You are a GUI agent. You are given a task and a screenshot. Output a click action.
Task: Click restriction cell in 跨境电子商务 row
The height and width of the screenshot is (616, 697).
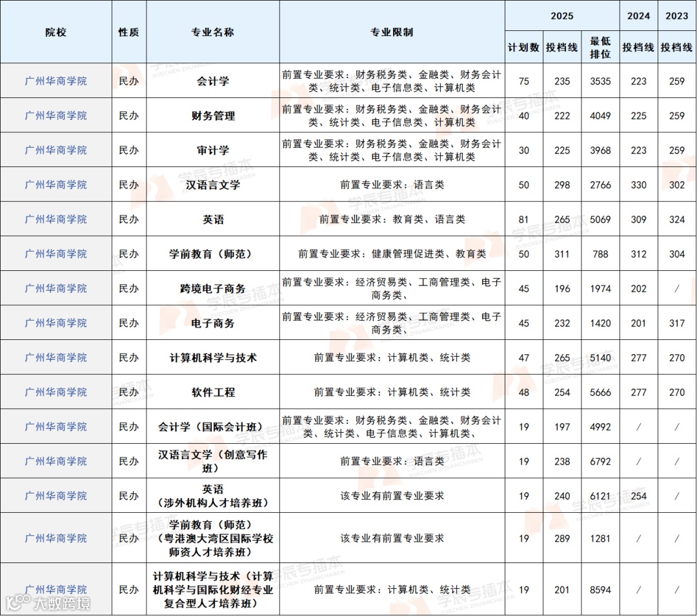tap(392, 288)
